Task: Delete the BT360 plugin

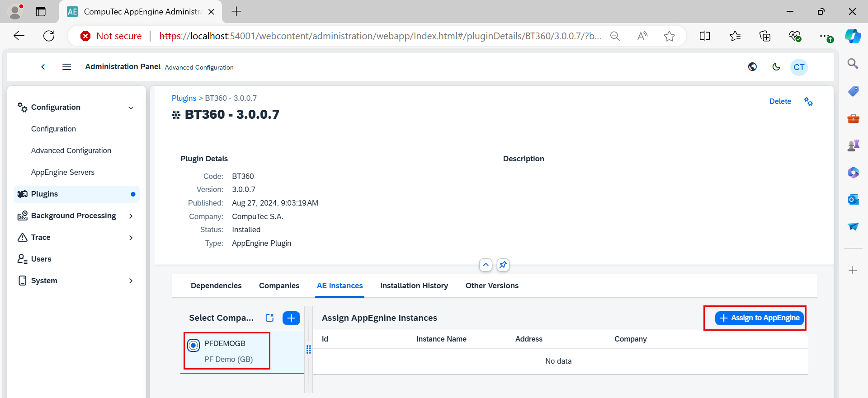Action: point(780,102)
